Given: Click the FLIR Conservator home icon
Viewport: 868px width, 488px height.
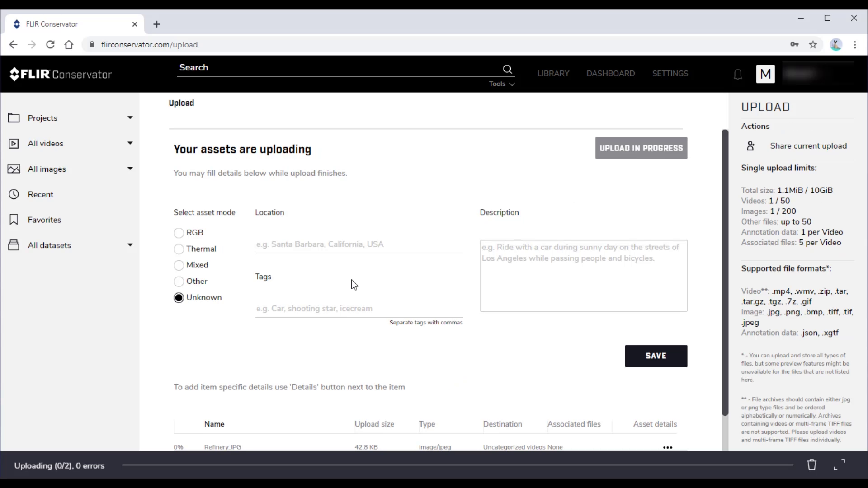Looking at the screenshot, I should [60, 74].
